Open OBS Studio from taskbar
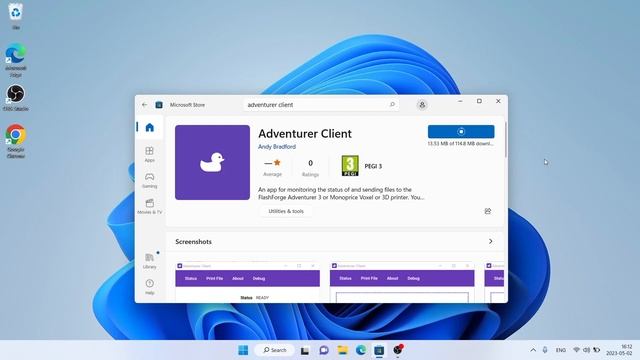 tap(398, 350)
